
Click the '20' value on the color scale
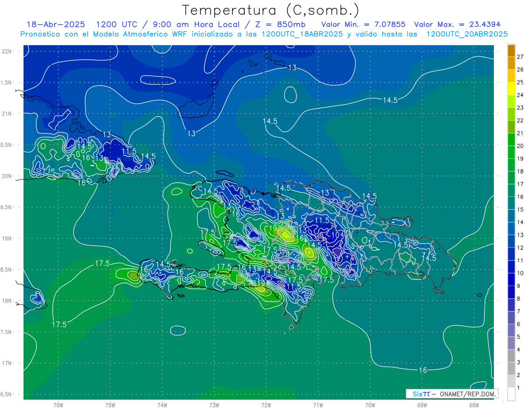520,146
